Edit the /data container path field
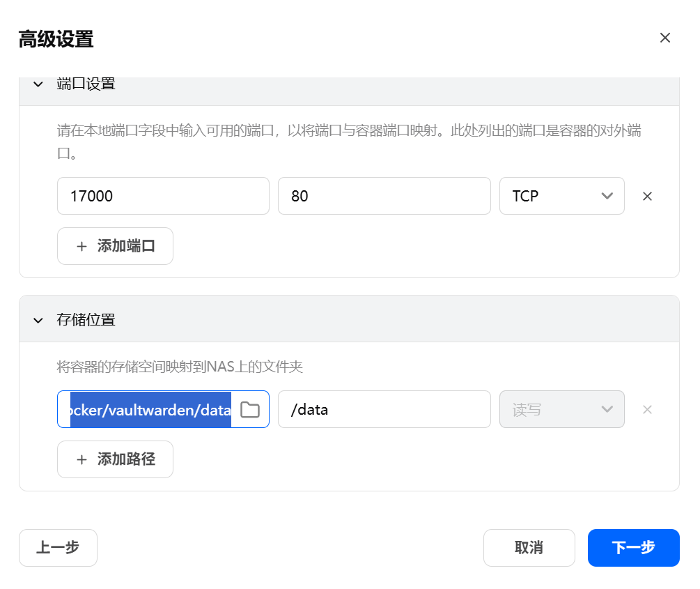Image resolution: width=700 pixels, height=589 pixels. (384, 409)
